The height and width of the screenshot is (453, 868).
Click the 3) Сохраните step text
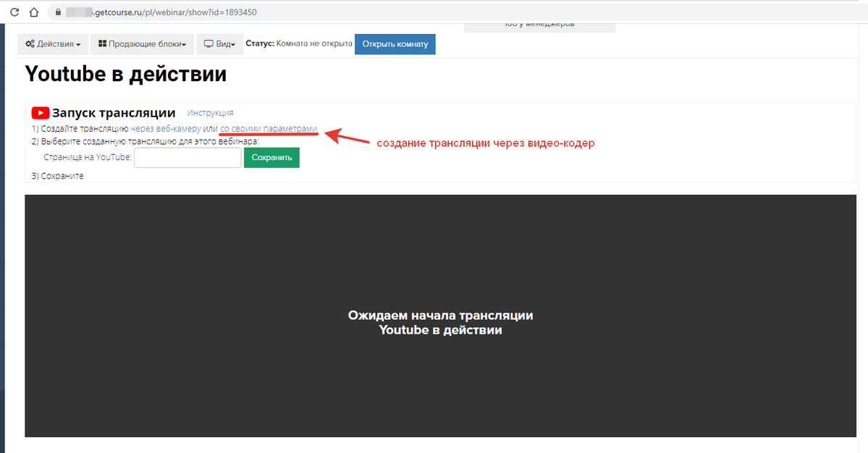(58, 176)
